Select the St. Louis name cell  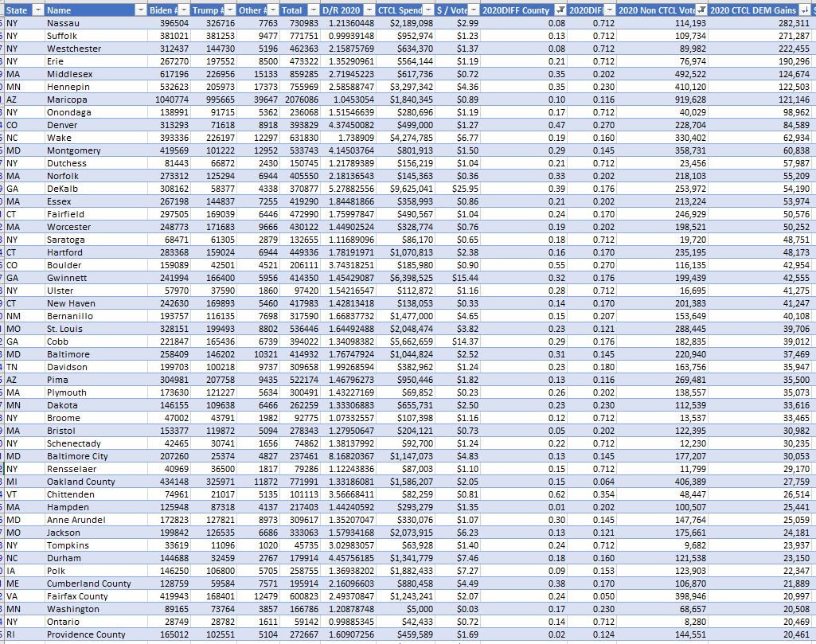[x=96, y=330]
